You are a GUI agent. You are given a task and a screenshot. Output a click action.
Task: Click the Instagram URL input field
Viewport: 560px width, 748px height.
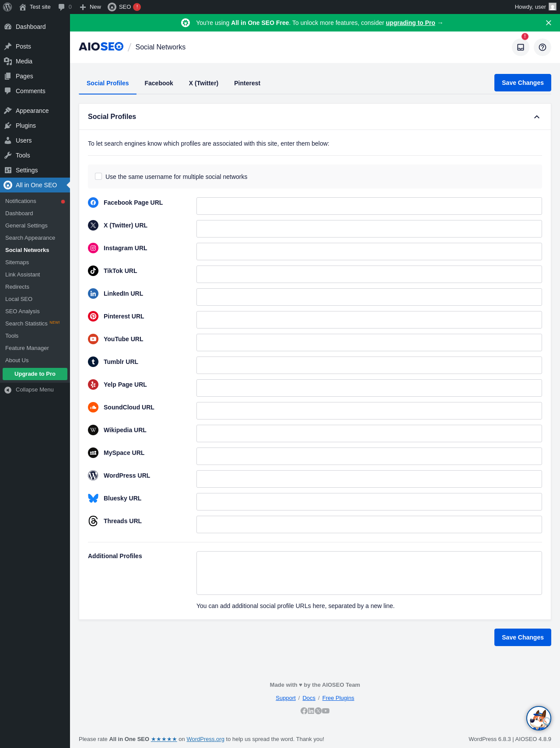tap(369, 252)
